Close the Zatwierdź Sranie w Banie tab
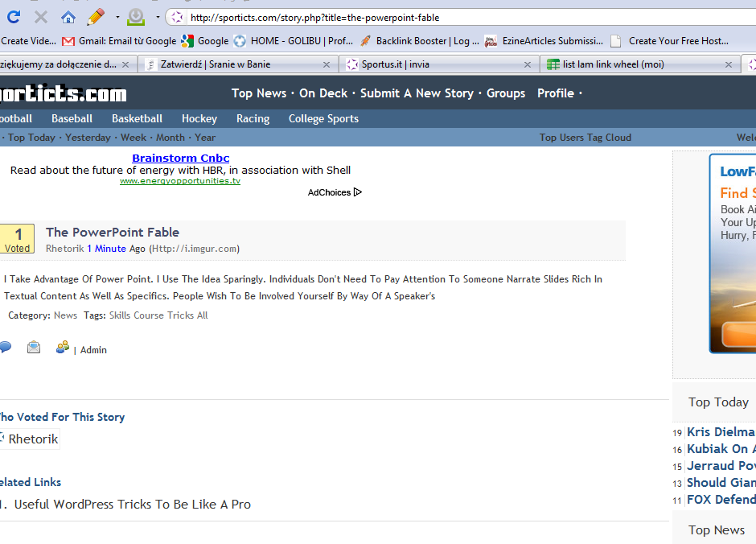 [327, 64]
